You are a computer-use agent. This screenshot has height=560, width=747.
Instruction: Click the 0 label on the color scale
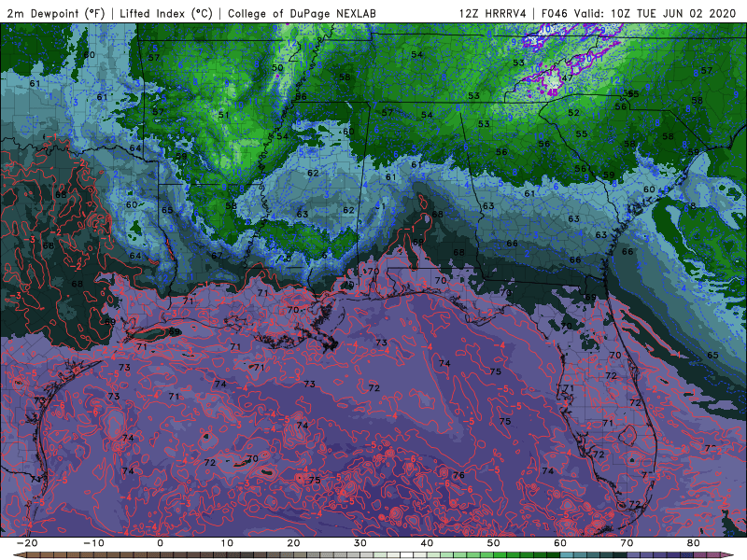(160, 543)
